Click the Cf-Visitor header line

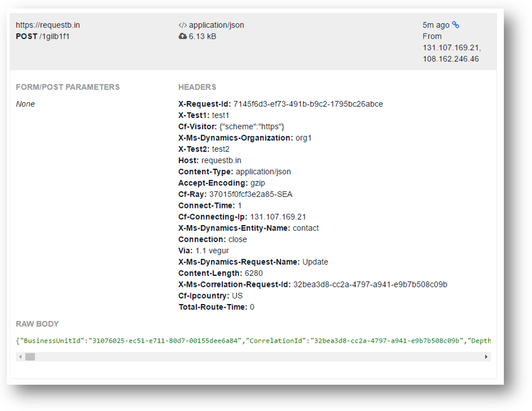click(x=231, y=127)
